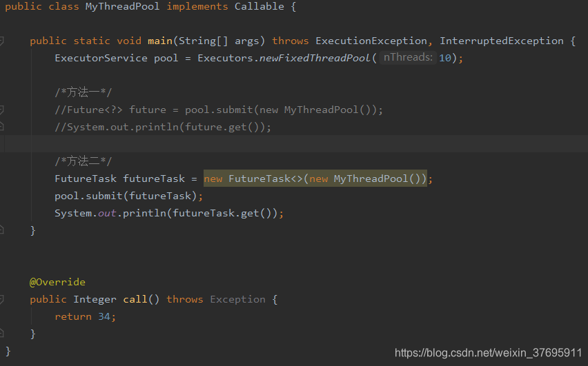The image size is (588, 366).
Task: Click the '/*方法一*/' comment
Action: (x=84, y=92)
